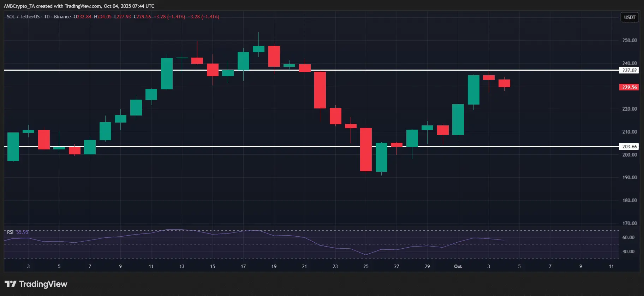Click the 13 date label on time axis

[182, 266]
